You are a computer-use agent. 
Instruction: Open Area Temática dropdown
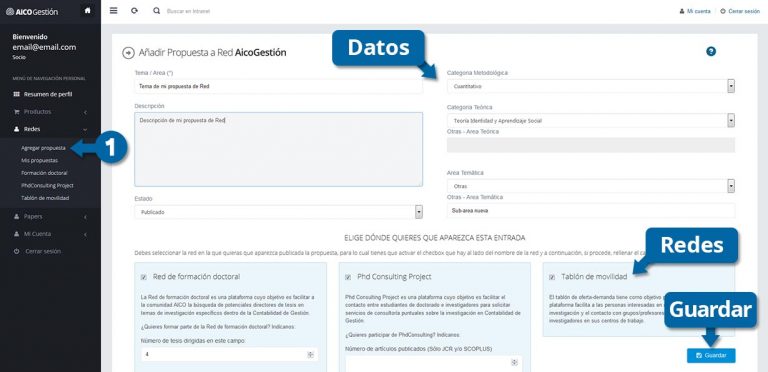pyautogui.click(x=591, y=186)
